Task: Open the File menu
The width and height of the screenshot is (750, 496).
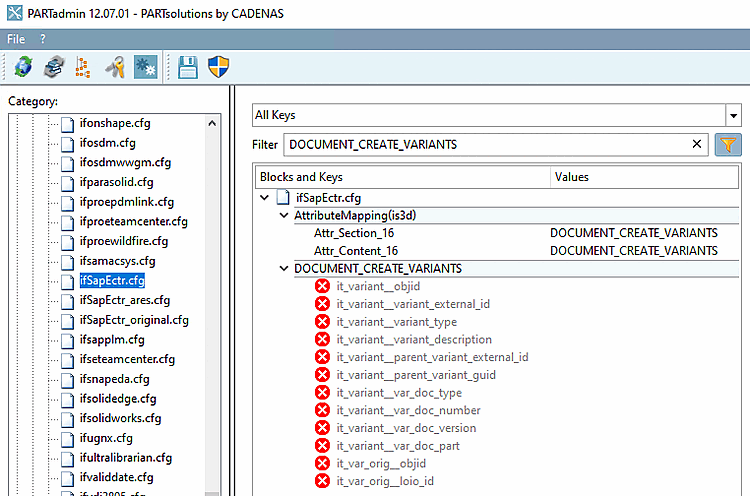Action: [x=16, y=38]
